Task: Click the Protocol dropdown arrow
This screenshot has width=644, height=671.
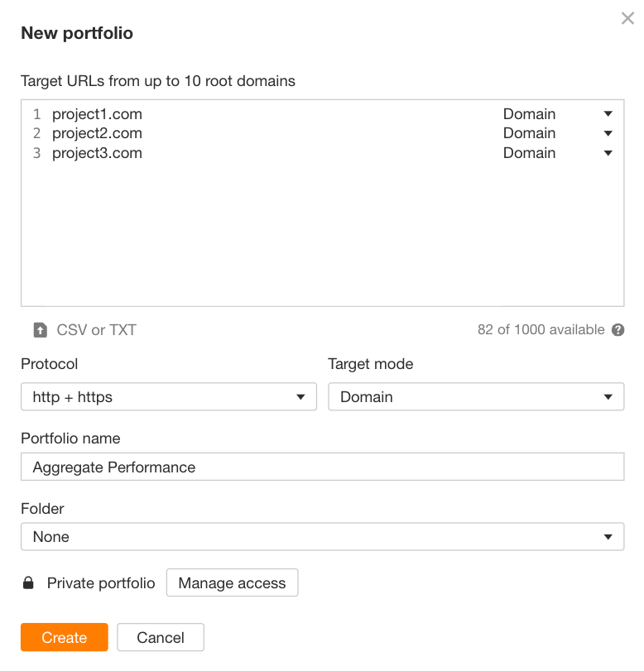Action: tap(301, 397)
